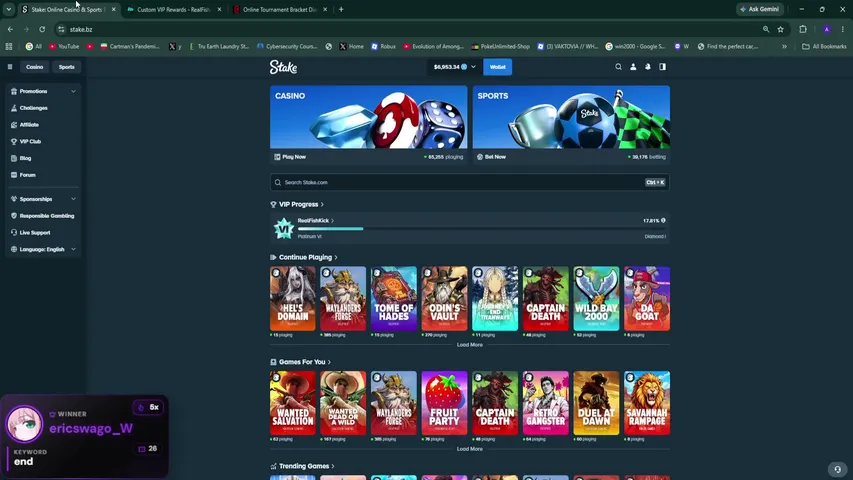Open Odin's Vault game thumbnail
Screen dimensions: 853x480
pos(444,298)
